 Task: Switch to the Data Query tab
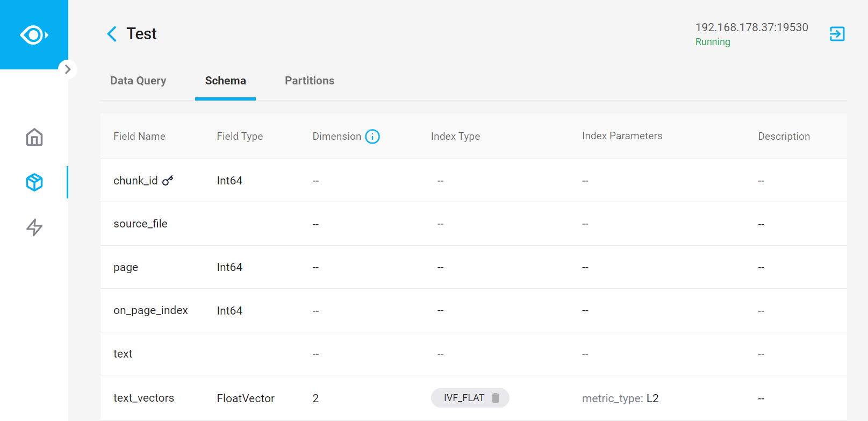pyautogui.click(x=138, y=81)
